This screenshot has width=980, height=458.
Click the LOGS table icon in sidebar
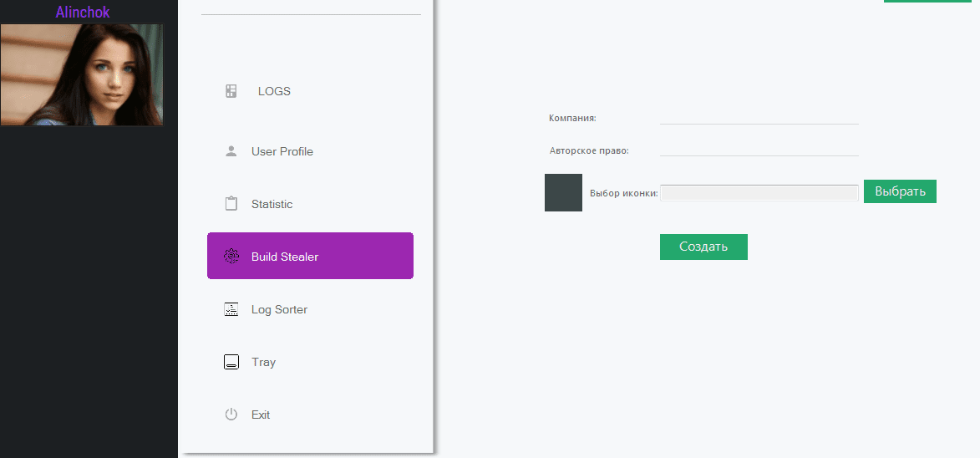click(x=231, y=91)
